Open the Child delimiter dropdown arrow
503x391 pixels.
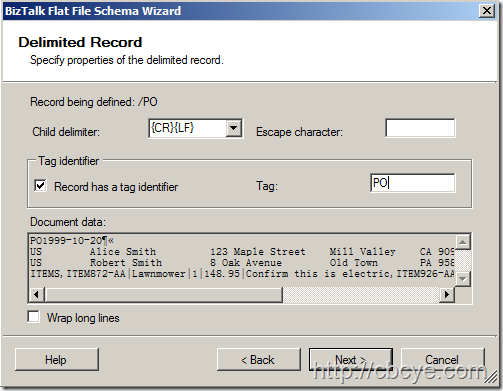pos(234,128)
